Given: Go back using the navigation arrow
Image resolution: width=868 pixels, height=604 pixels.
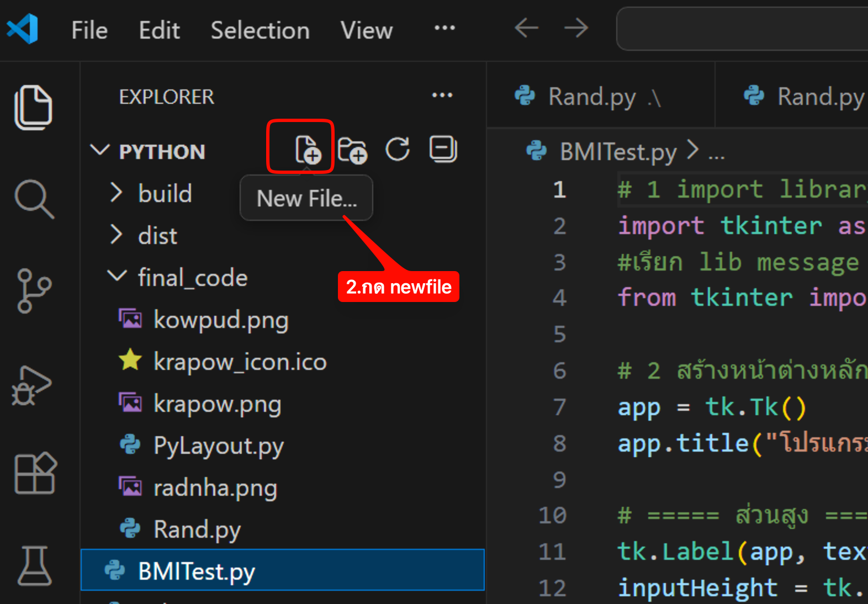Looking at the screenshot, I should click(526, 28).
